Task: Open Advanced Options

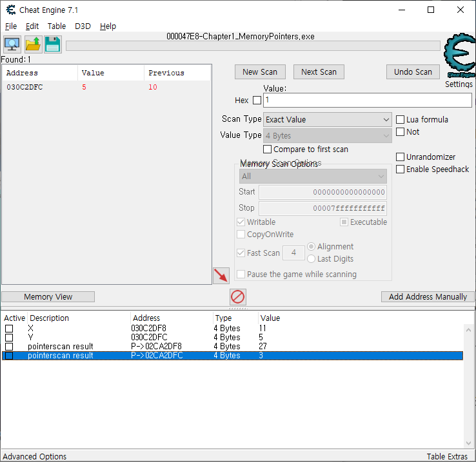Action: tap(35, 456)
